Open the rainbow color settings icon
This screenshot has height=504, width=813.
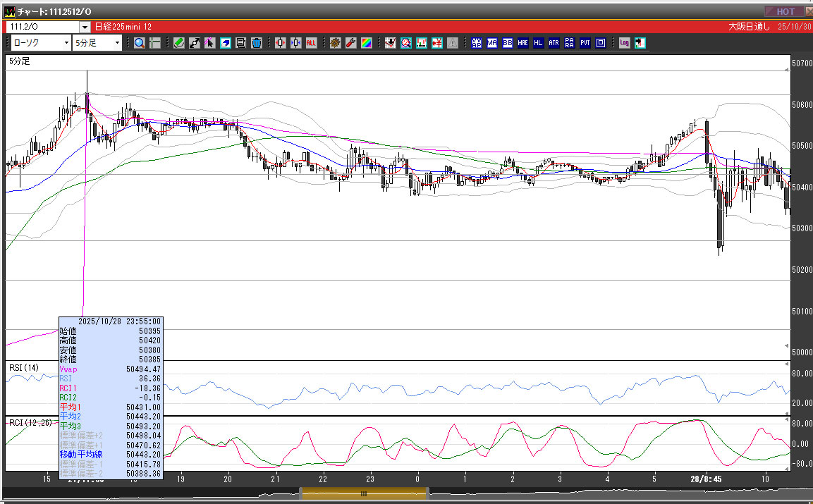366,43
